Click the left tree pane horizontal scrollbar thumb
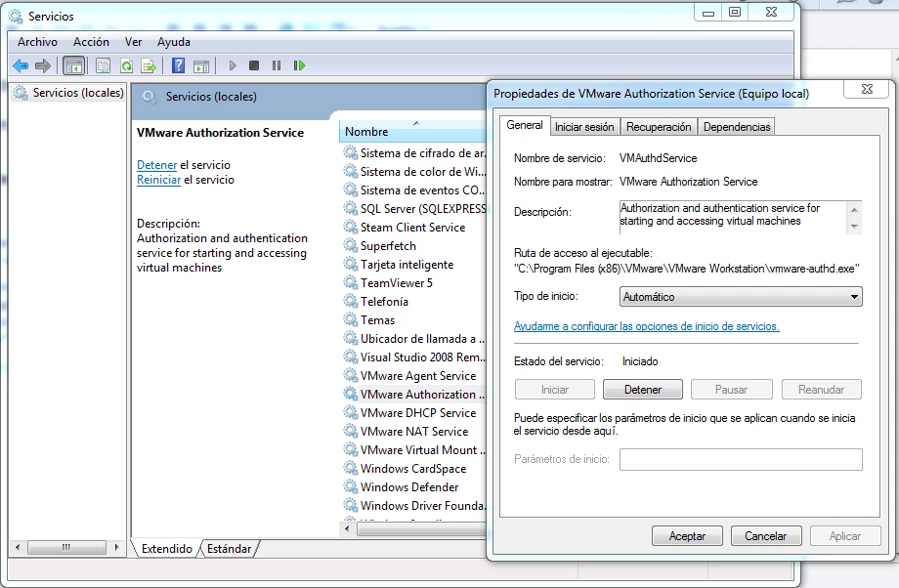Viewport: 899px width, 588px height. 66,547
